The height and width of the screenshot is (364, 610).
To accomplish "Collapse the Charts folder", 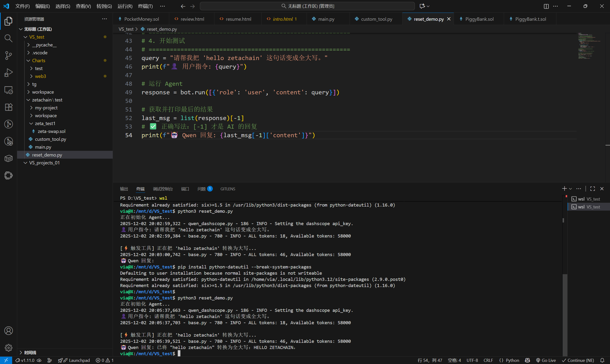I will pos(65,60).
